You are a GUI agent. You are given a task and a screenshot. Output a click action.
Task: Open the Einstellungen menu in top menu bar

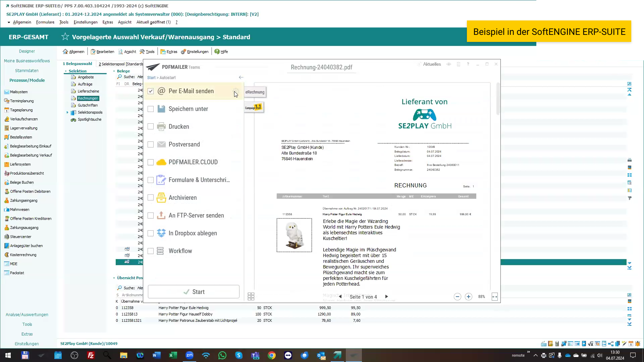[86, 22]
